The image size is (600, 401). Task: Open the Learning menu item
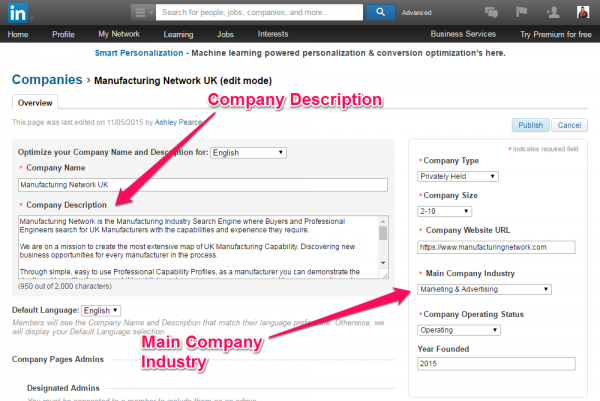[178, 34]
